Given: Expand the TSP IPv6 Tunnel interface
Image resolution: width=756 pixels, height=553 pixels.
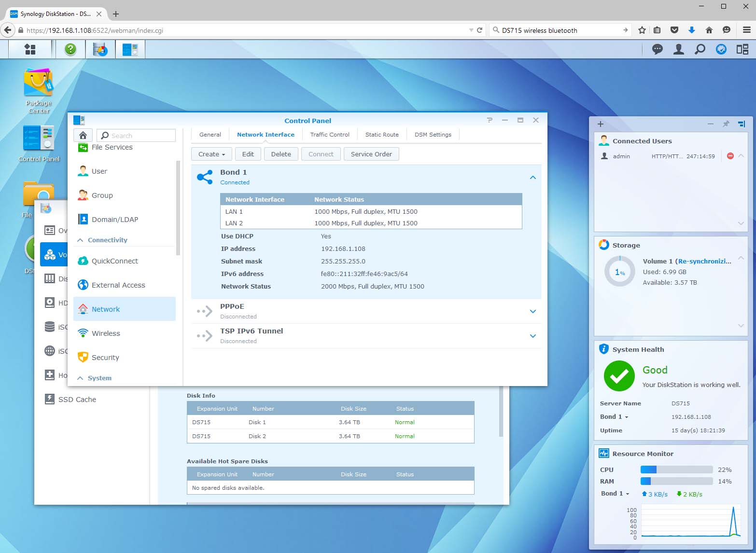Looking at the screenshot, I should coord(533,336).
